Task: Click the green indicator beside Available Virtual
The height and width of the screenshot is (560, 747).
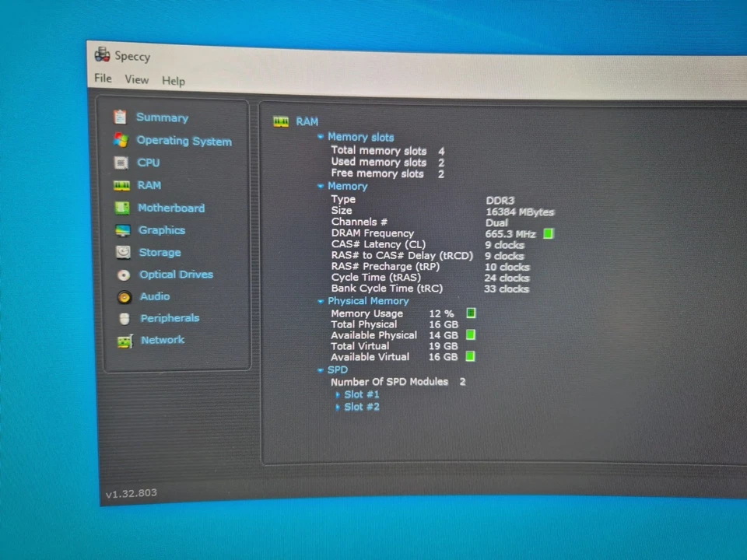Action: point(470,356)
